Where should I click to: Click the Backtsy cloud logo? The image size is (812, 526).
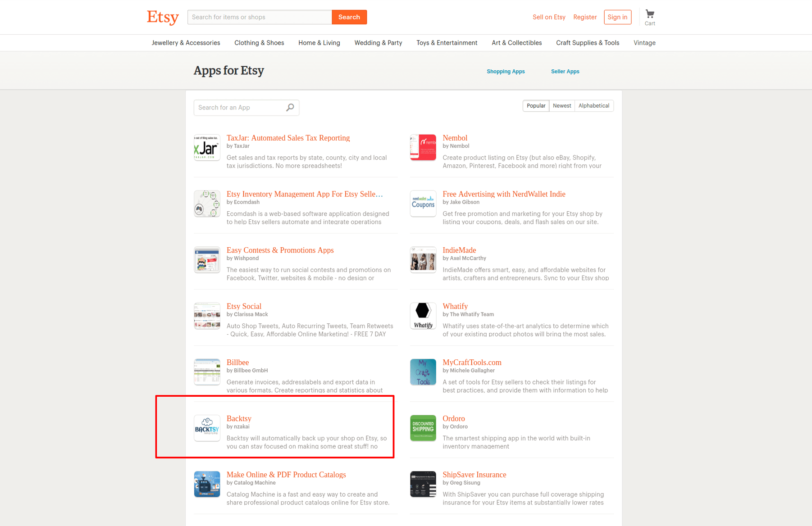pyautogui.click(x=207, y=428)
